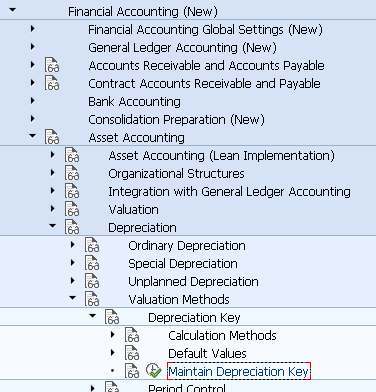Open documentation icon beside Asset Accounting
Image resolution: width=376 pixels, height=392 pixels.
pos(52,137)
